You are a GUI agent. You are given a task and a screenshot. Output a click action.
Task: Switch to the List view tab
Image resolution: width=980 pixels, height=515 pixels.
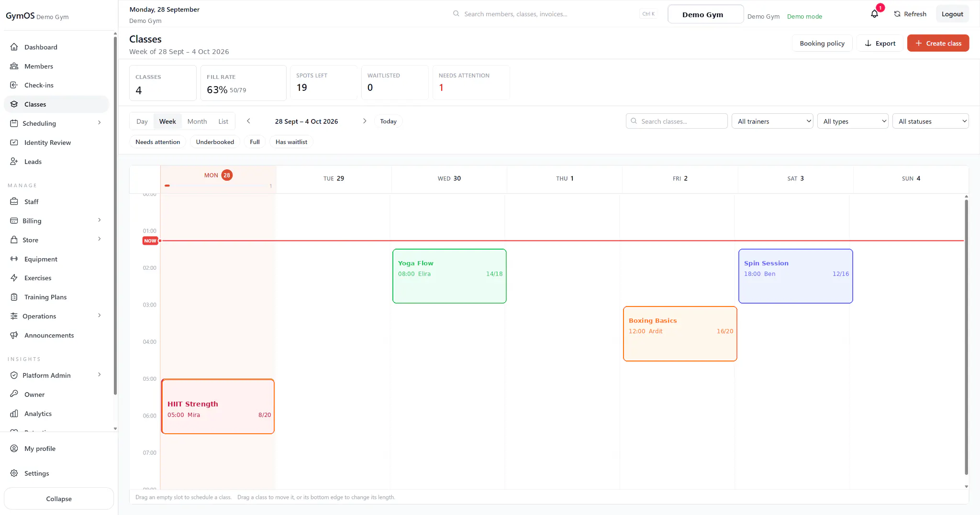pyautogui.click(x=223, y=121)
